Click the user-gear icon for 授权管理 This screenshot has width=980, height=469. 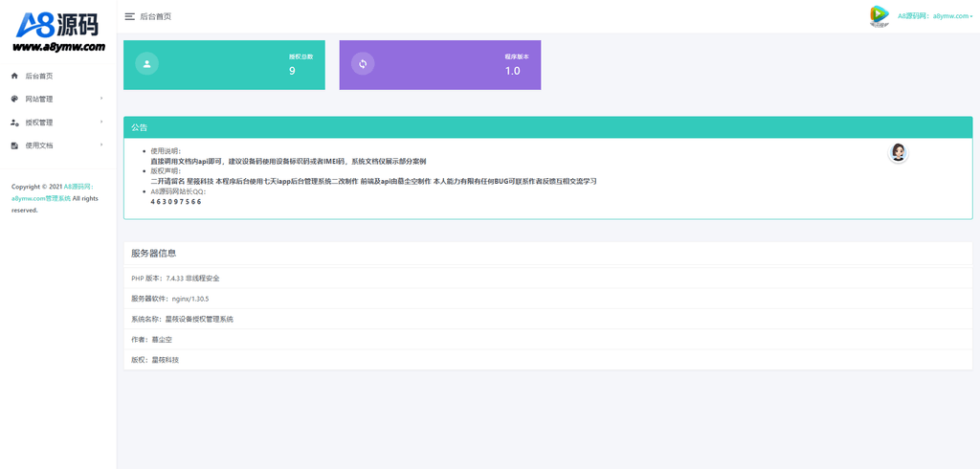[15, 123]
